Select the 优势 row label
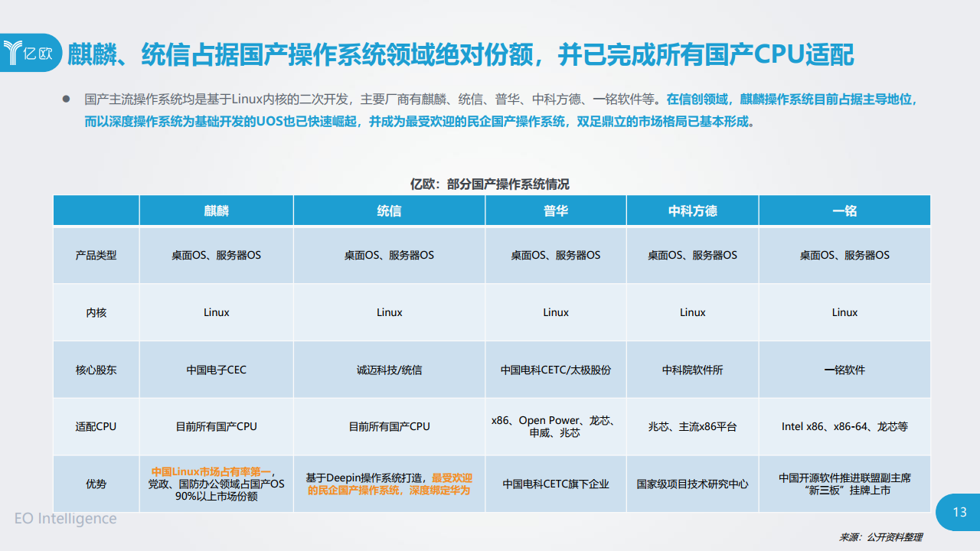Screen dimensions: 980x551 point(96,484)
